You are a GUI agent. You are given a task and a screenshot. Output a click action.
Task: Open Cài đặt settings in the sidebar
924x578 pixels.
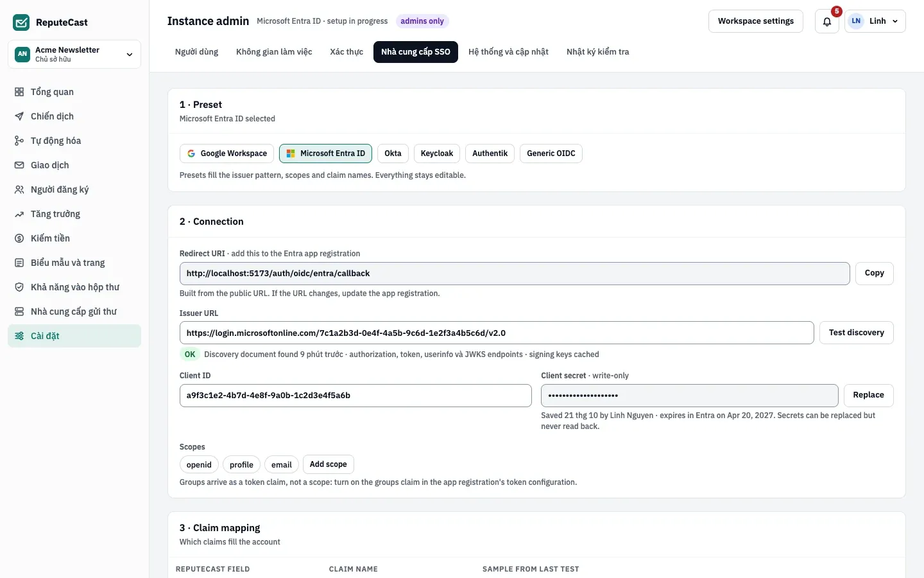74,336
